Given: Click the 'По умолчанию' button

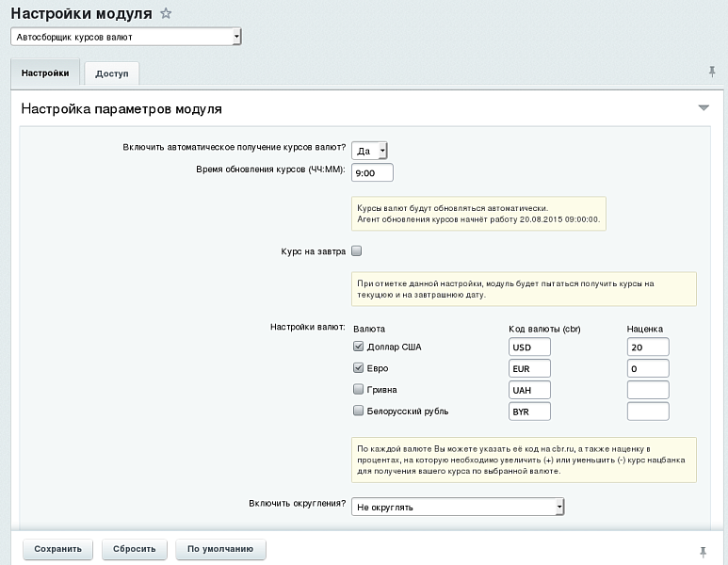Looking at the screenshot, I should [220, 549].
